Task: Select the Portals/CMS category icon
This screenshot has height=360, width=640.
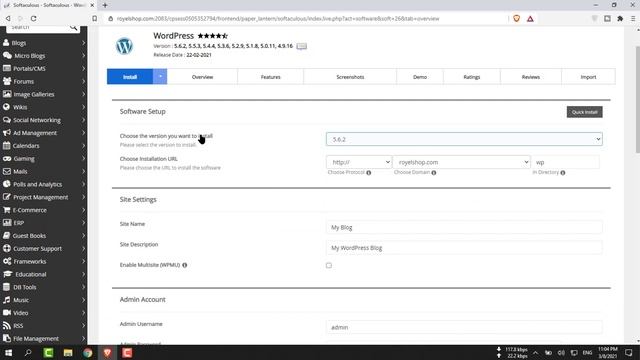Action: pos(7,68)
